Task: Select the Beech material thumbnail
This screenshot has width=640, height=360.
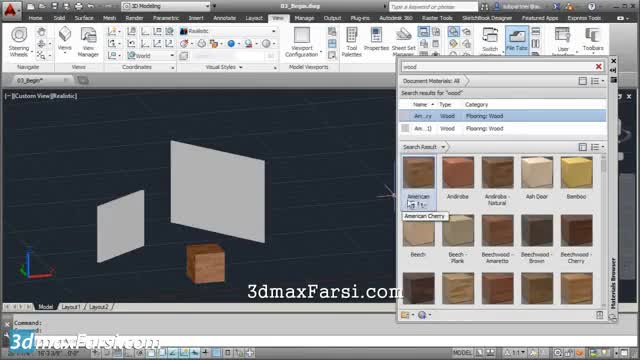Action: (418, 231)
